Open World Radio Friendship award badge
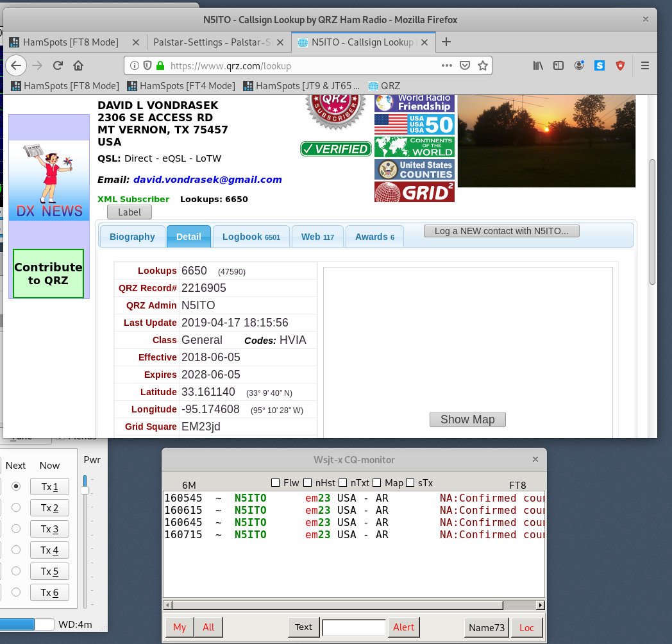This screenshot has width=672, height=644. (414, 103)
